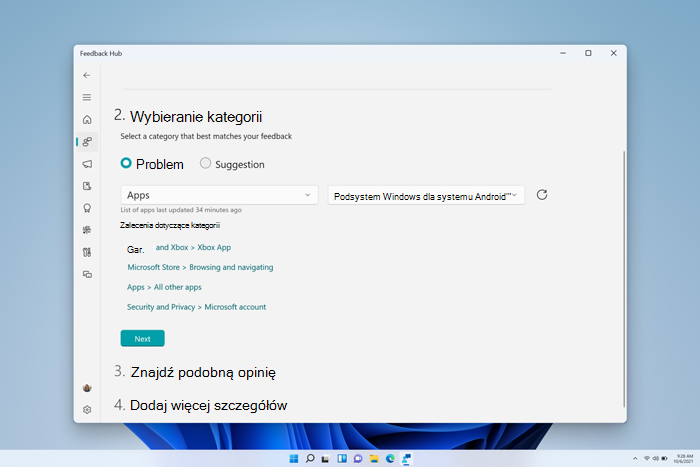Click the Feedback Hub taskbar icon

click(x=406, y=459)
